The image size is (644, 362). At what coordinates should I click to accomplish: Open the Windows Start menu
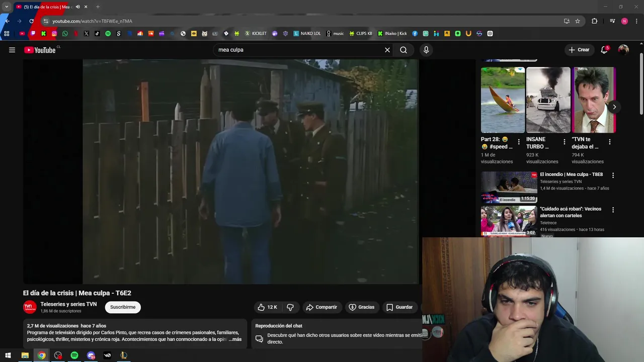[x=8, y=355]
